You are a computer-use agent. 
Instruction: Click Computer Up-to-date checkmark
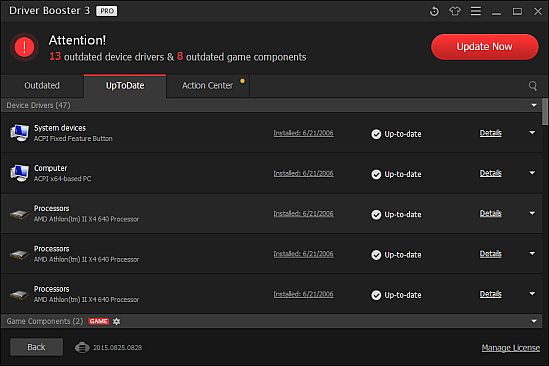[376, 174]
